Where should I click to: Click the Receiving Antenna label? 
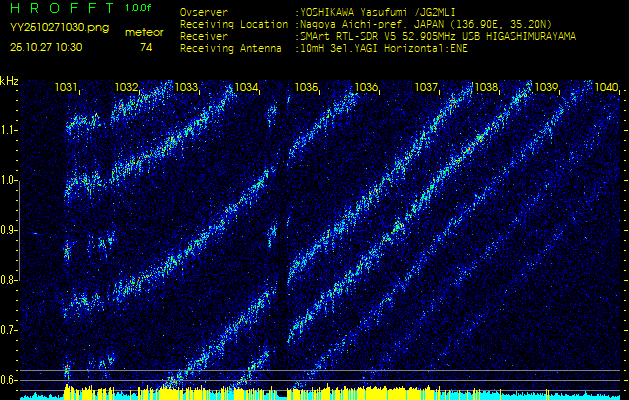pyautogui.click(x=231, y=49)
